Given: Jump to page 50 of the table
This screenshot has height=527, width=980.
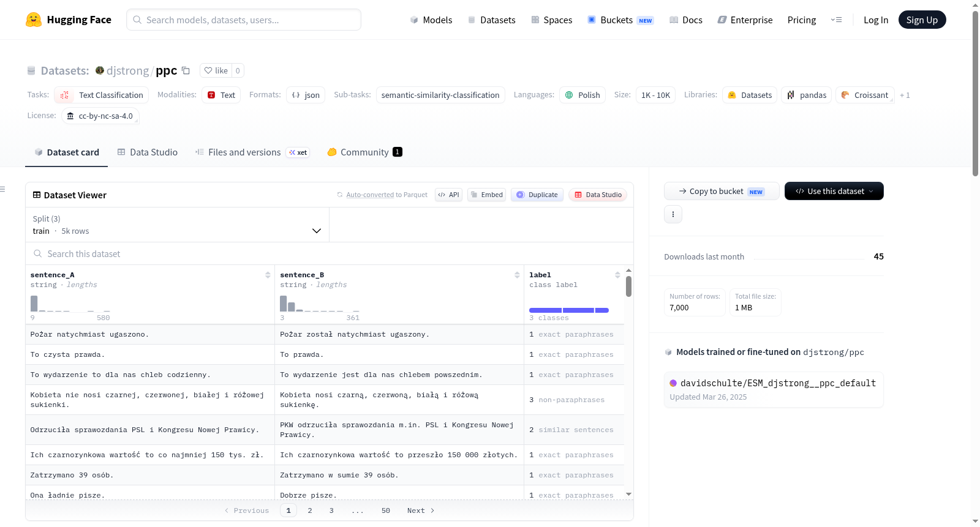Looking at the screenshot, I should (386, 510).
